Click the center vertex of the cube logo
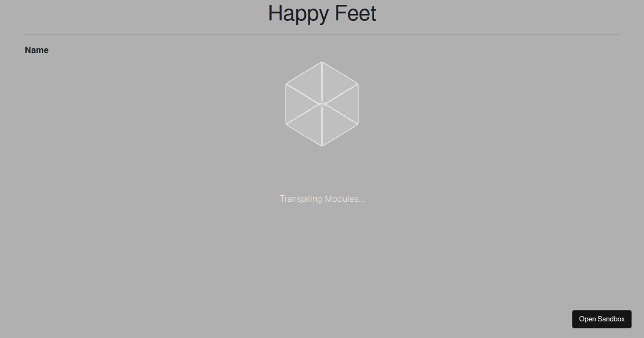644x338 pixels. 321,104
